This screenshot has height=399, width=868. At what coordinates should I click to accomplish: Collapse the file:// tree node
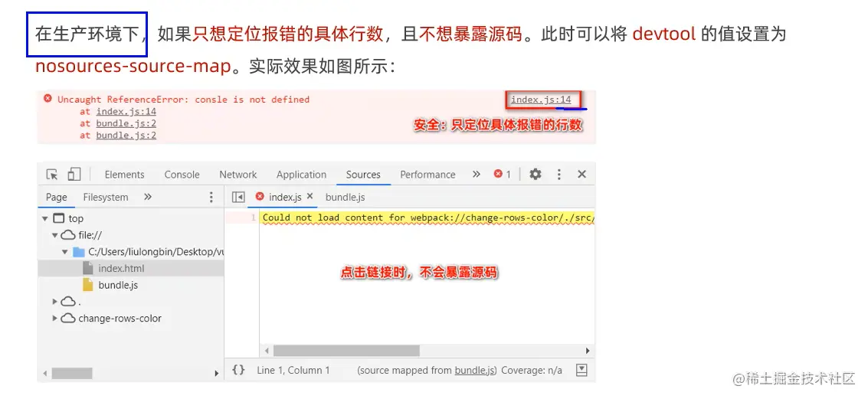click(55, 235)
